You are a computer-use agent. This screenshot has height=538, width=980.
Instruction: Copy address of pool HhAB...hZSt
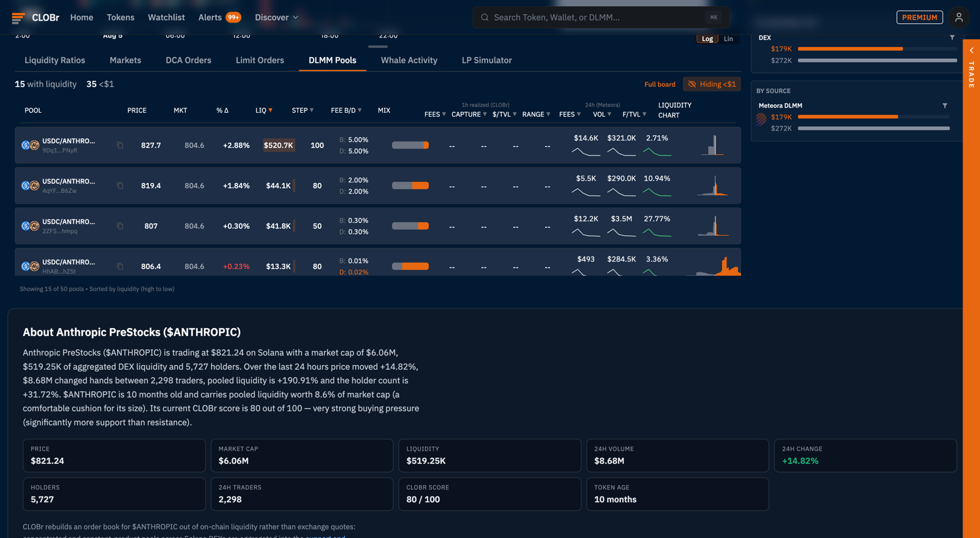[x=120, y=266]
